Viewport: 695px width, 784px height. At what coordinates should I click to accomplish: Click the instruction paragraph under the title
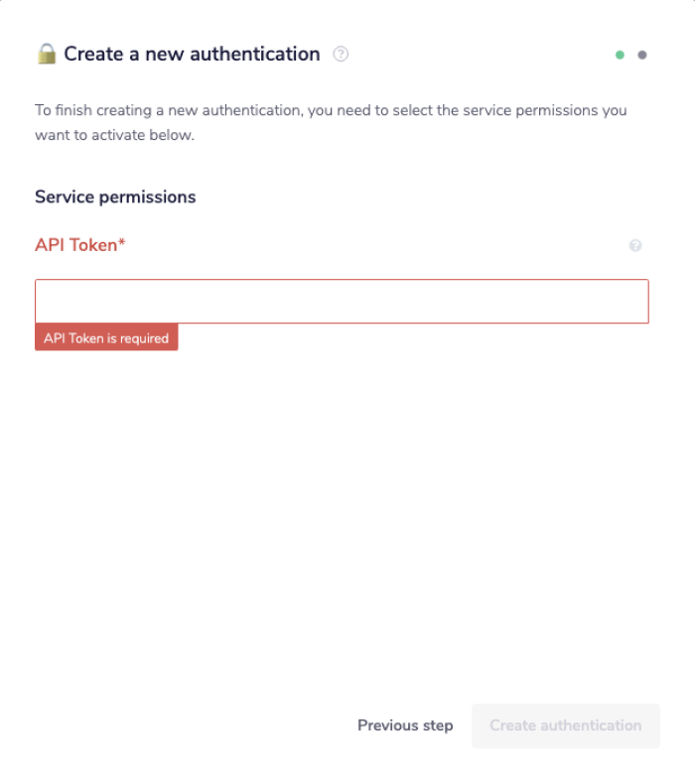coord(331,110)
